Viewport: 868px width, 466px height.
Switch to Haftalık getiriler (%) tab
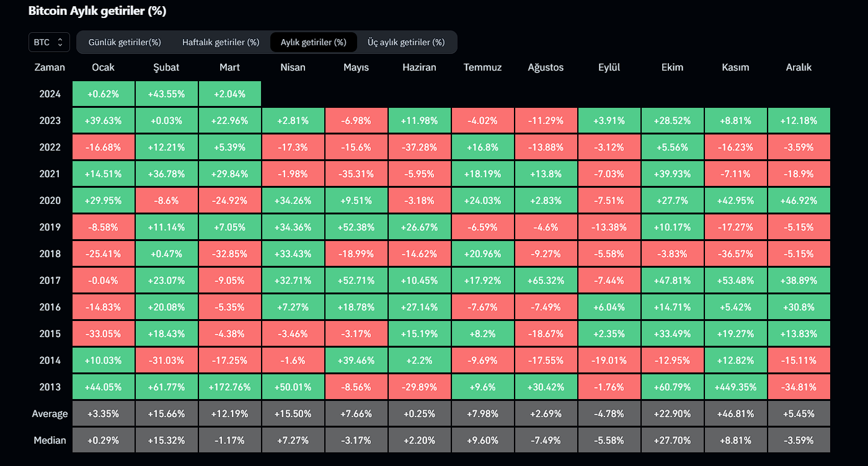coord(221,42)
